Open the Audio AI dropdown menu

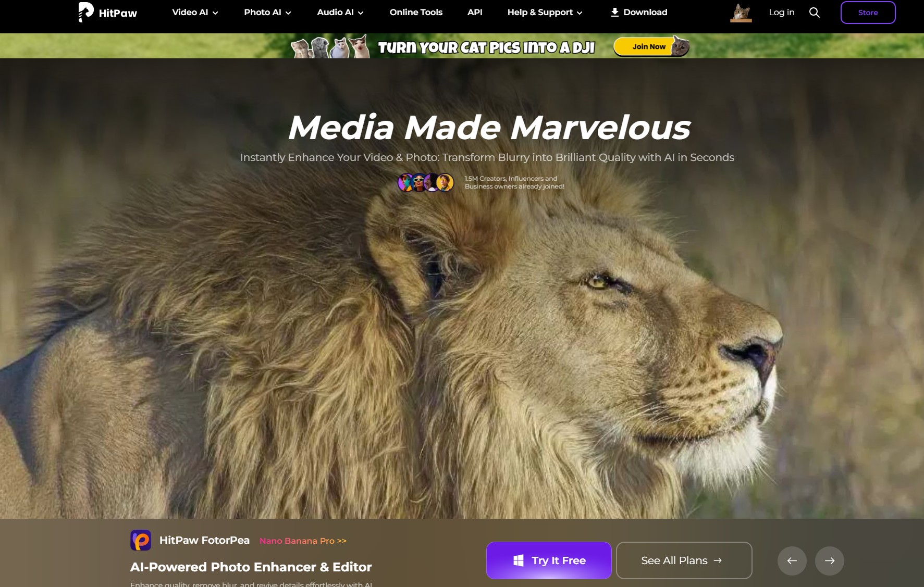(x=340, y=12)
